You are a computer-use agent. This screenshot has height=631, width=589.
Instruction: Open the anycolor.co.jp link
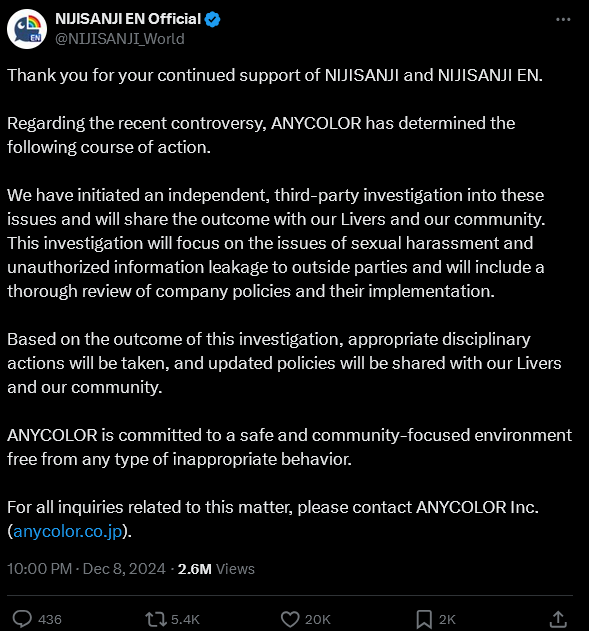point(68,531)
